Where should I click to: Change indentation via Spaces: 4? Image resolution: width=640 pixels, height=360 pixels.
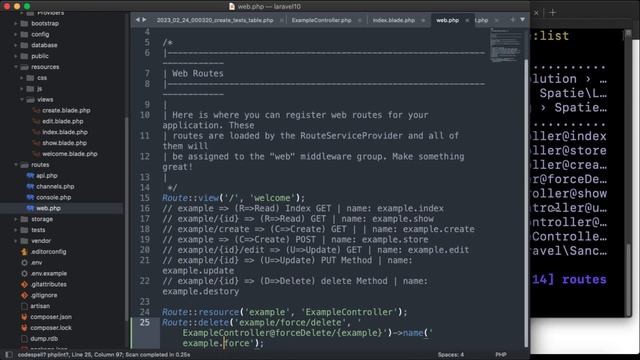coord(451,355)
